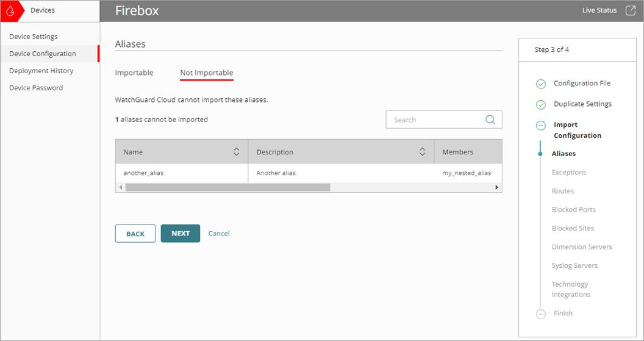Switch to the Importable tab

[x=134, y=73]
